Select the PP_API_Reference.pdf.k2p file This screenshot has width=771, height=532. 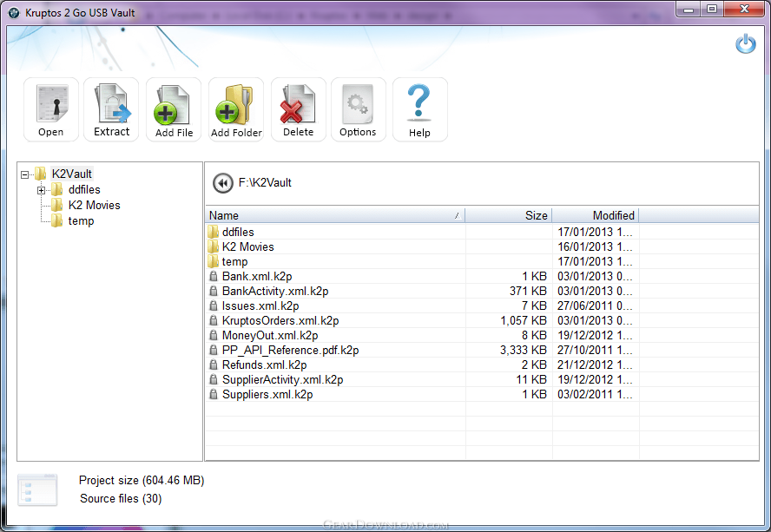tap(290, 351)
